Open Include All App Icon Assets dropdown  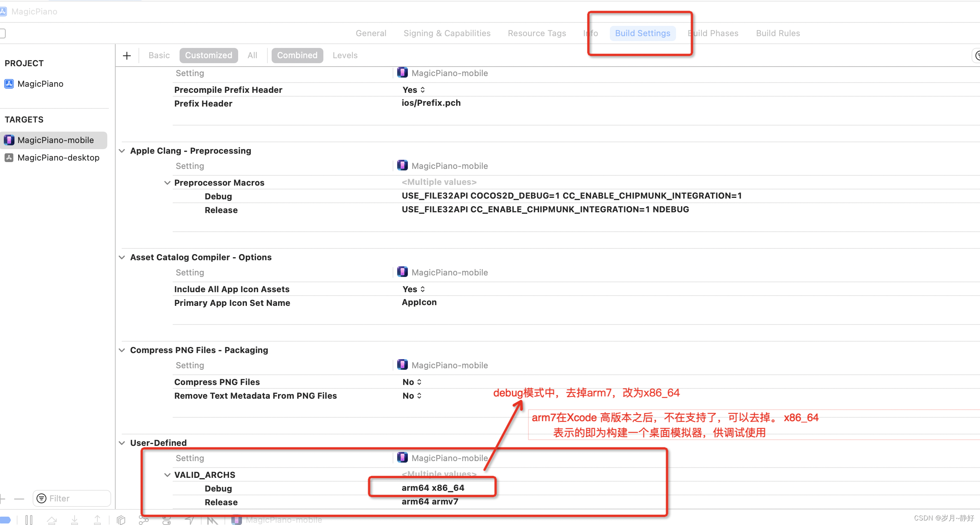414,289
